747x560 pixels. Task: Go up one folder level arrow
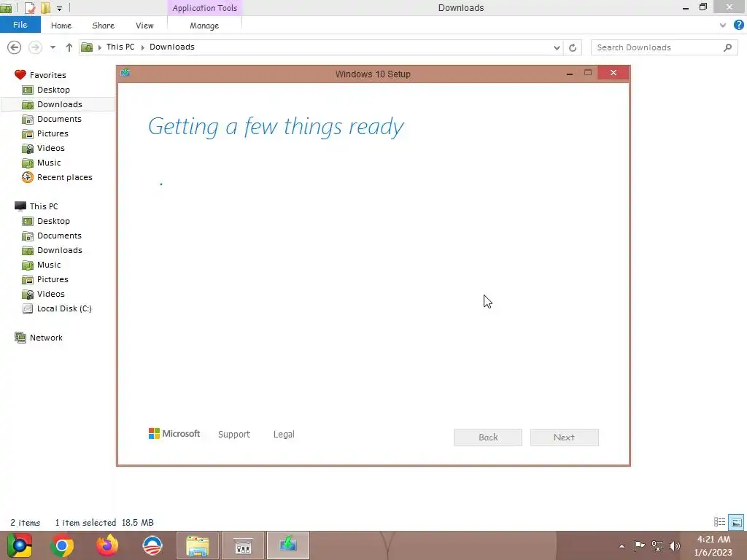click(x=69, y=47)
